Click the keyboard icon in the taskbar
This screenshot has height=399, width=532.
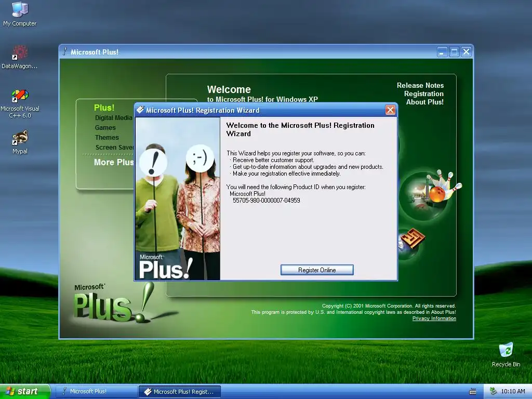(x=472, y=392)
